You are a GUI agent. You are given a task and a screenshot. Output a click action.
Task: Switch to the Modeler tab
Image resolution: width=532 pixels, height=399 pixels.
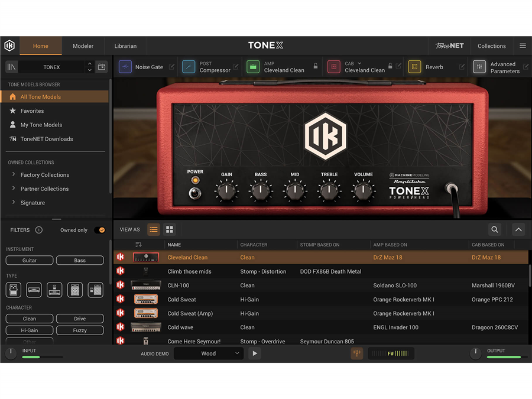coord(83,46)
